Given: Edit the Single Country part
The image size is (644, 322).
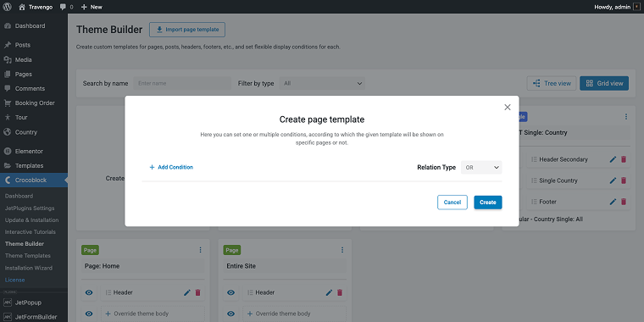Looking at the screenshot, I should point(613,180).
